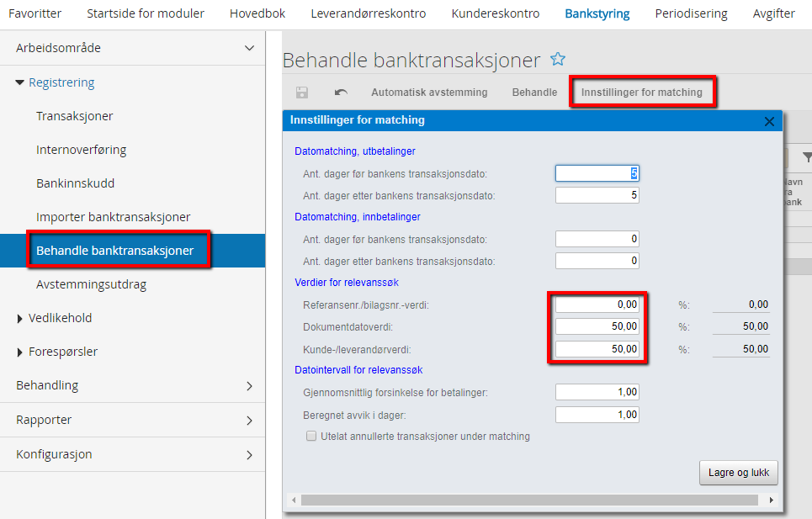The height and width of the screenshot is (519, 812).
Task: Add Behandle banktransaksjoner to favorites star
Action: [x=558, y=59]
